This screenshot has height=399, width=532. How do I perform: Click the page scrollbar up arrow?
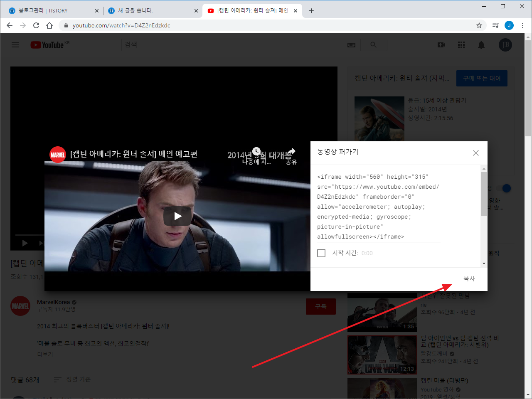pyautogui.click(x=528, y=37)
